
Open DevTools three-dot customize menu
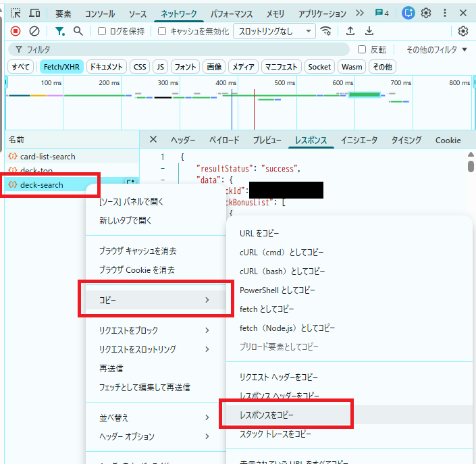[x=445, y=13]
